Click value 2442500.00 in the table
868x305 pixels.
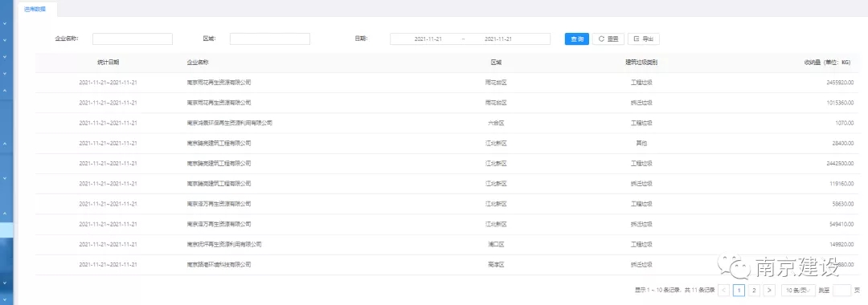(x=840, y=164)
